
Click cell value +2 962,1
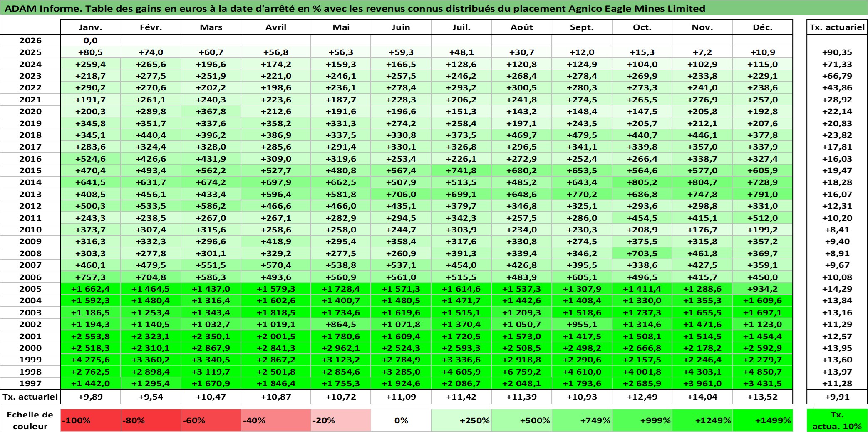coord(341,348)
